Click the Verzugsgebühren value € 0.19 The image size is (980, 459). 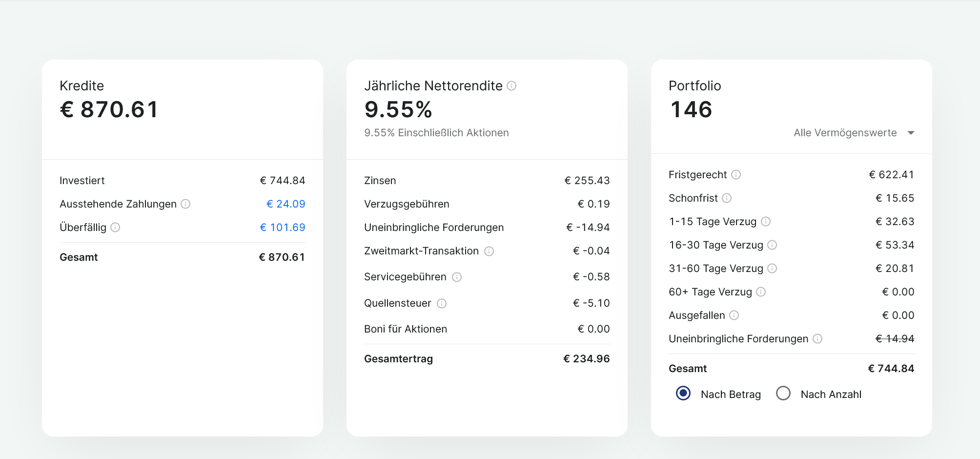click(594, 204)
